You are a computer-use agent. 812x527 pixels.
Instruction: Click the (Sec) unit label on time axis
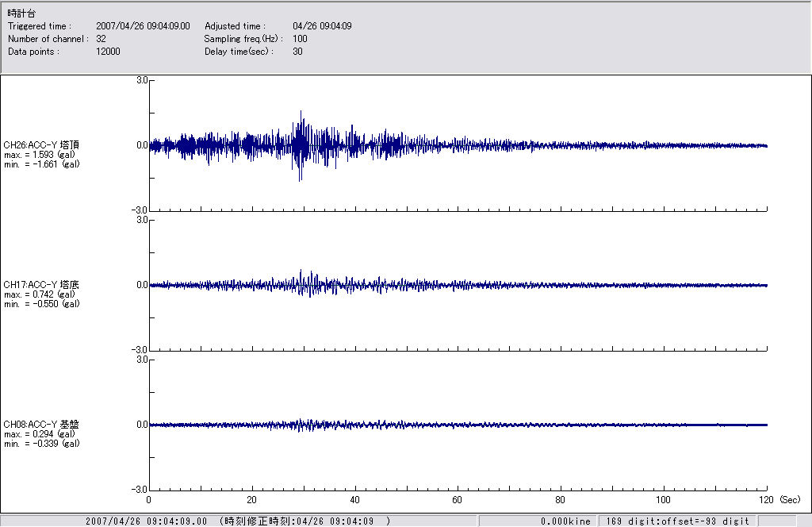(x=789, y=500)
